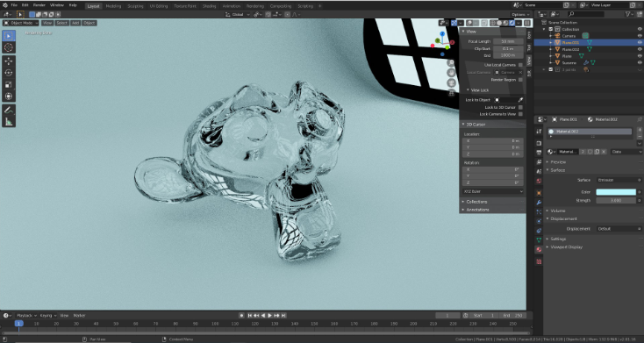Open the Material properties tab icon

click(x=539, y=249)
